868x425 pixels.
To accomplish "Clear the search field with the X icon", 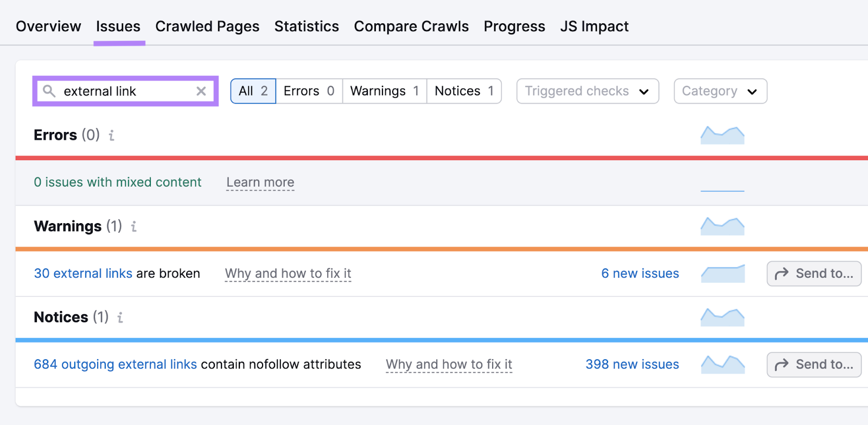I will click(201, 91).
